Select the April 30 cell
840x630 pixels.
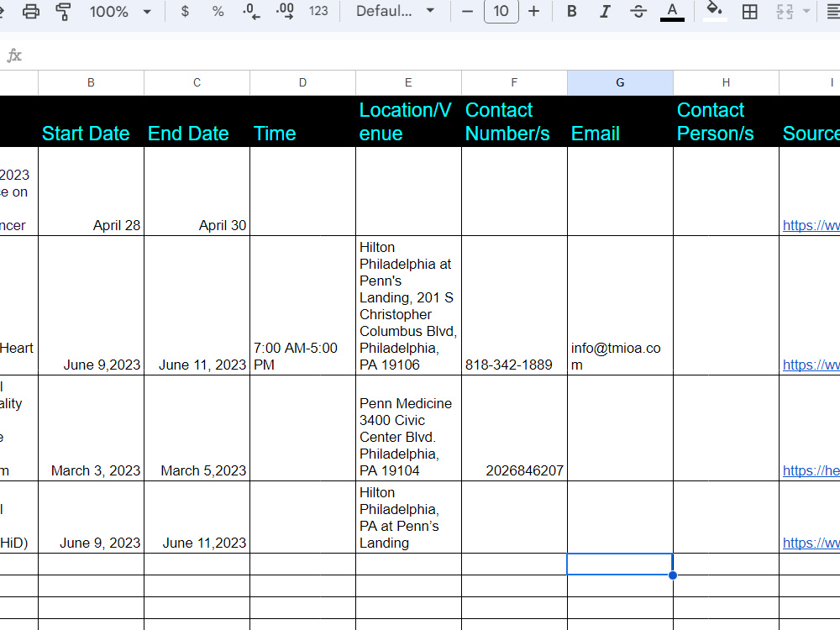[x=197, y=192]
